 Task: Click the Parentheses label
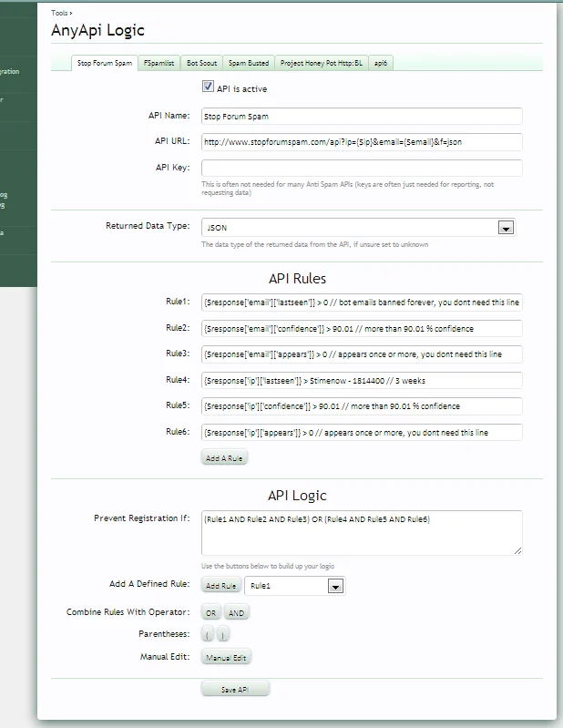click(164, 634)
